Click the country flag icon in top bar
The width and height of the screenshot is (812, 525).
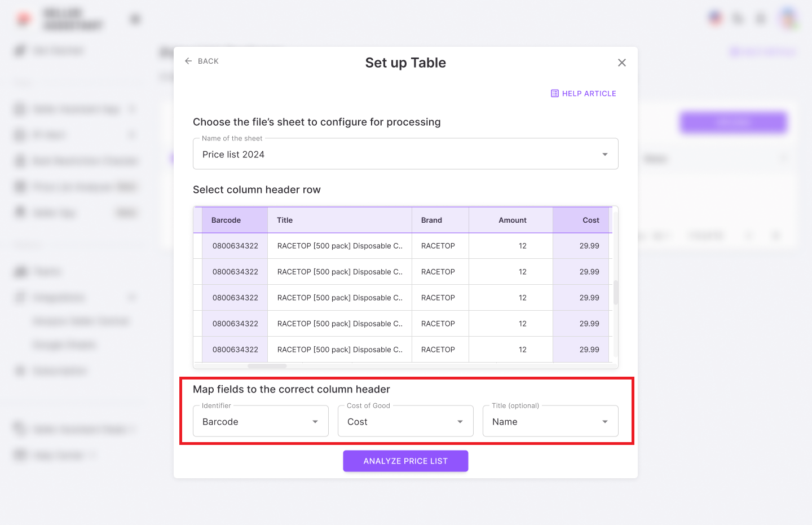(715, 18)
